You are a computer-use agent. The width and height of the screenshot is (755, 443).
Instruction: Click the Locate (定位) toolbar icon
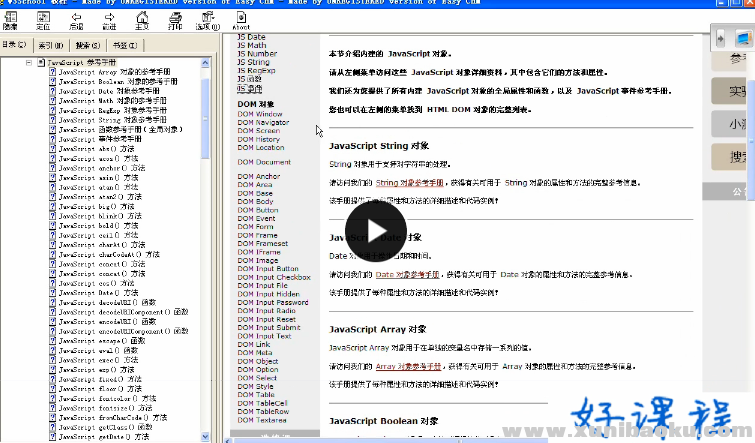pos(44,21)
